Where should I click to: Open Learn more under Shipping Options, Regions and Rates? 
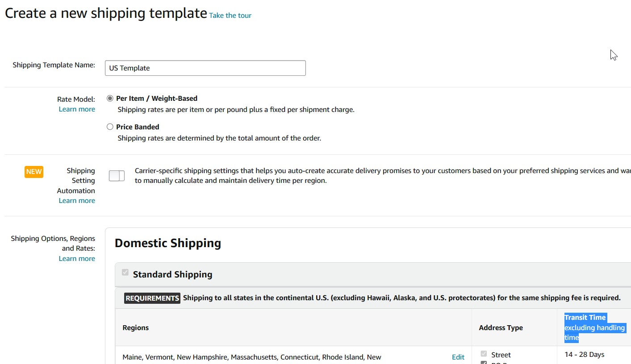coord(77,259)
